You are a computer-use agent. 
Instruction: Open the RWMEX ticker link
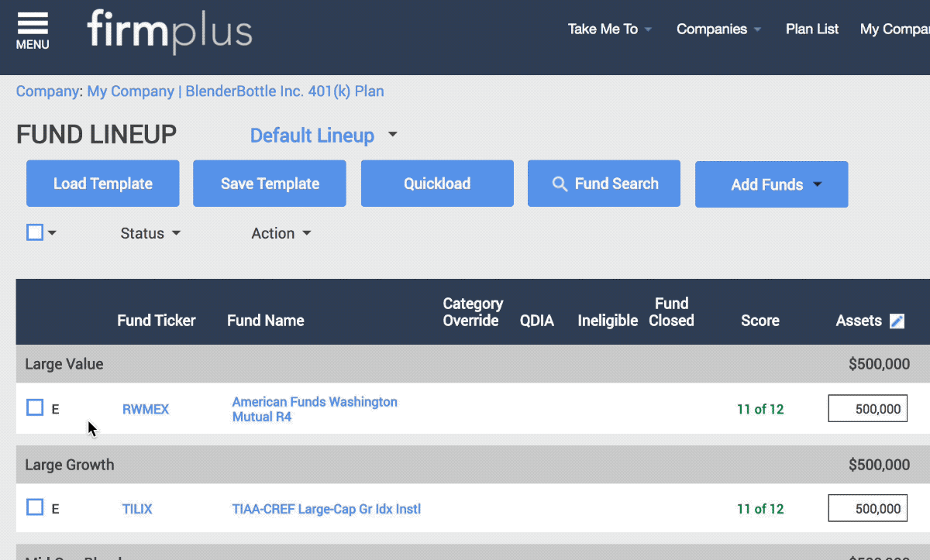click(x=146, y=409)
